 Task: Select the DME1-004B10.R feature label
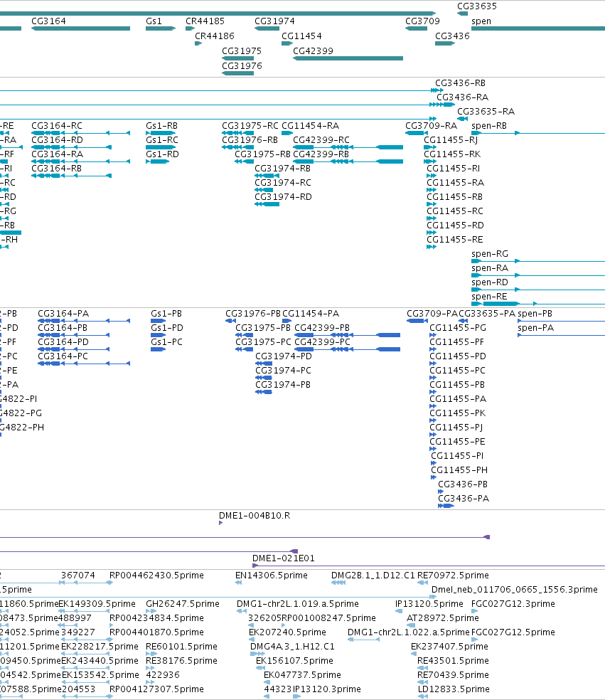[255, 516]
